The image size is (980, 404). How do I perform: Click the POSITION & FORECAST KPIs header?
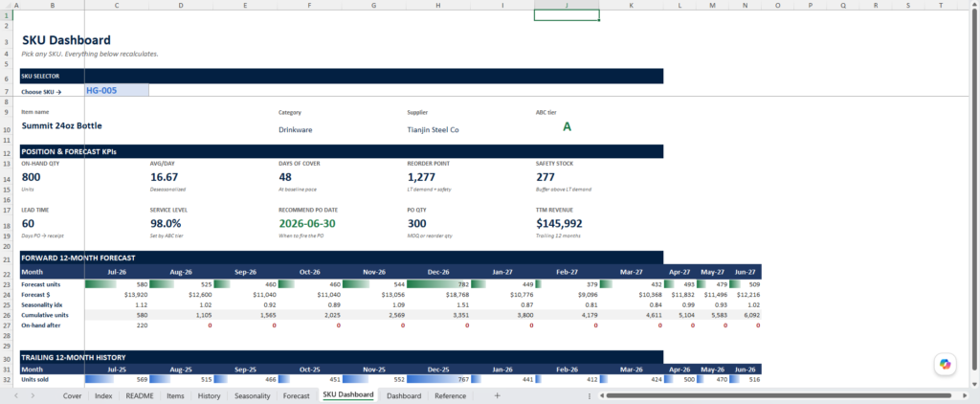pyautogui.click(x=69, y=151)
